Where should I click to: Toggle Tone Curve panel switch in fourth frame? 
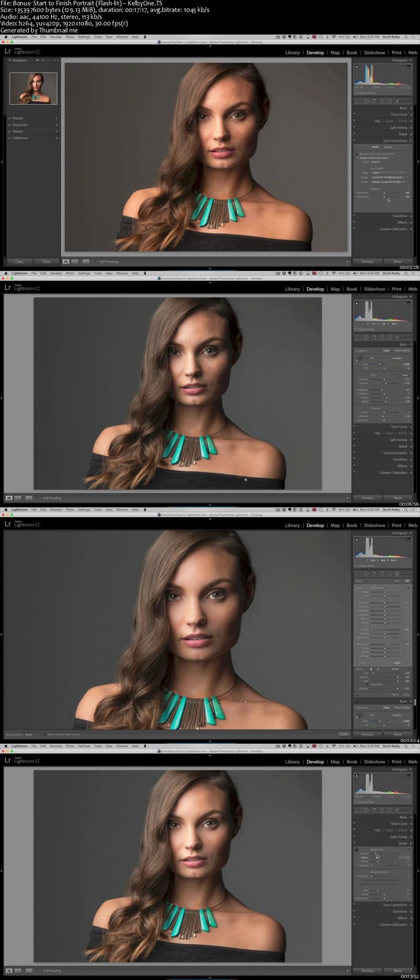coord(354,824)
